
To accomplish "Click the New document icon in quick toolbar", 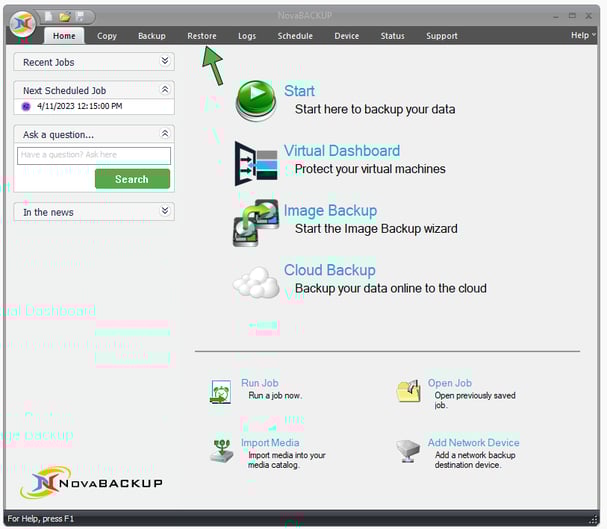I will pyautogui.click(x=49, y=16).
